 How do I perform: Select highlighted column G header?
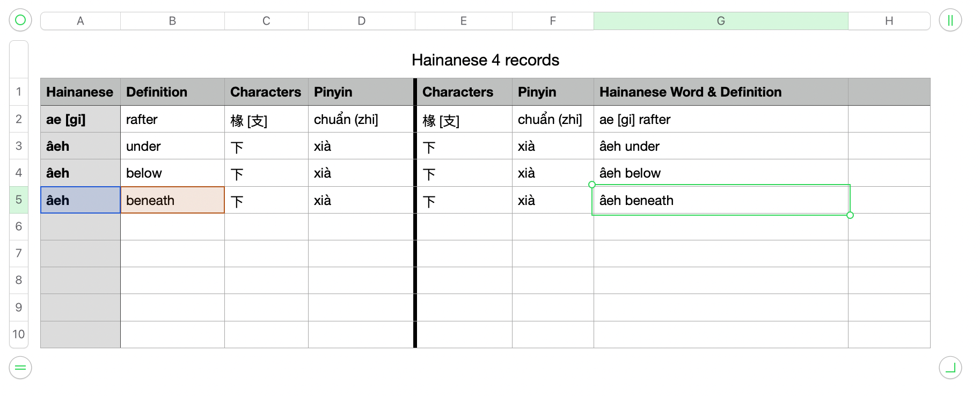tap(721, 21)
